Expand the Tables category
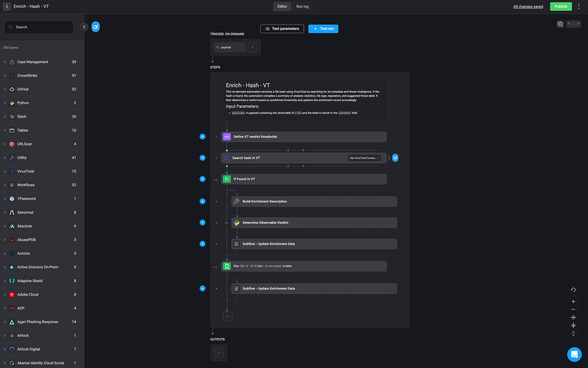Image resolution: width=588 pixels, height=368 pixels. tap(5, 130)
